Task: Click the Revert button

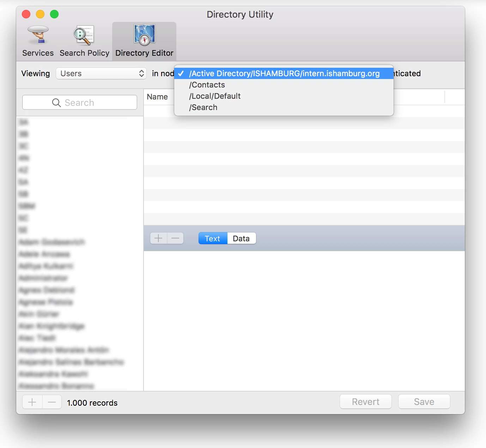Action: click(366, 402)
